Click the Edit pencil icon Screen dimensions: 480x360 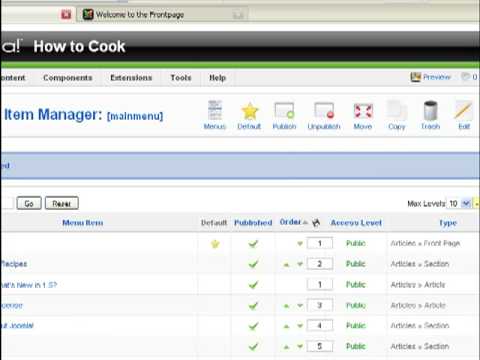tap(464, 114)
